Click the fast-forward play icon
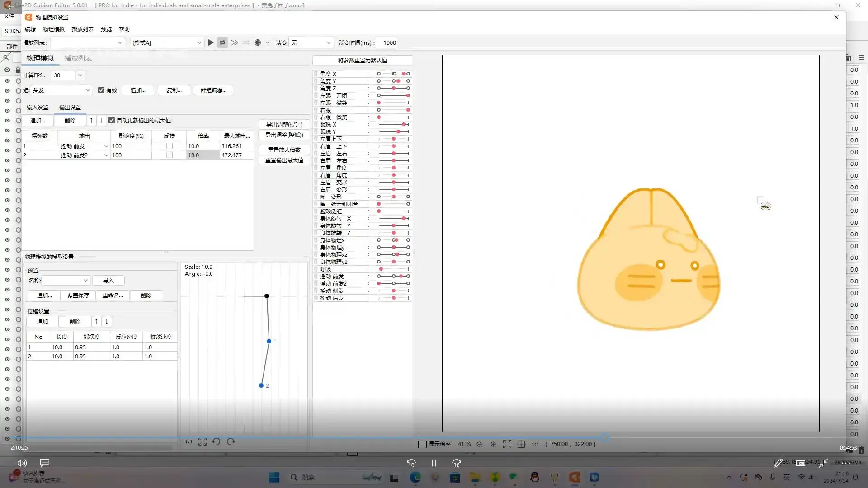868x488 pixels. pos(234,42)
